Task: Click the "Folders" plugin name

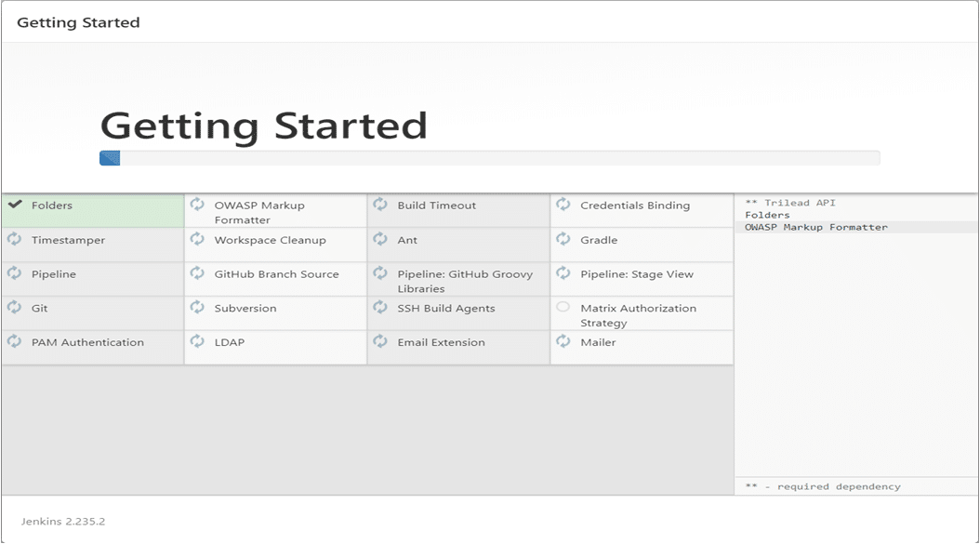Action: click(x=52, y=206)
